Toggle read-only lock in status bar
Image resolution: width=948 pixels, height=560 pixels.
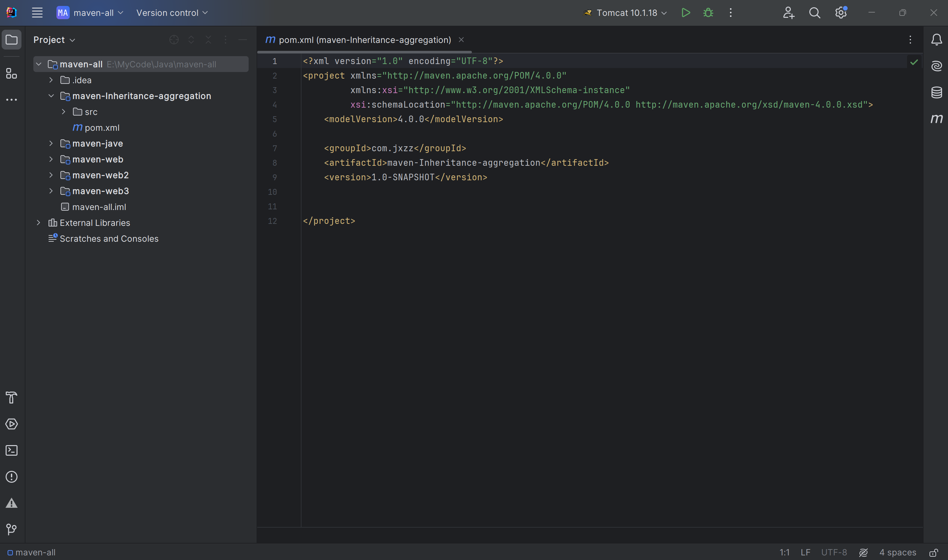click(934, 552)
